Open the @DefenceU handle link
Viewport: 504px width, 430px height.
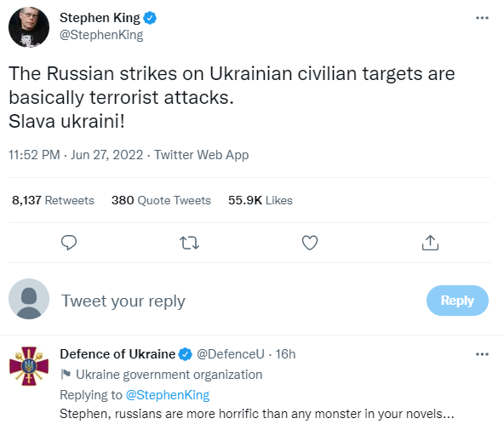tap(231, 354)
